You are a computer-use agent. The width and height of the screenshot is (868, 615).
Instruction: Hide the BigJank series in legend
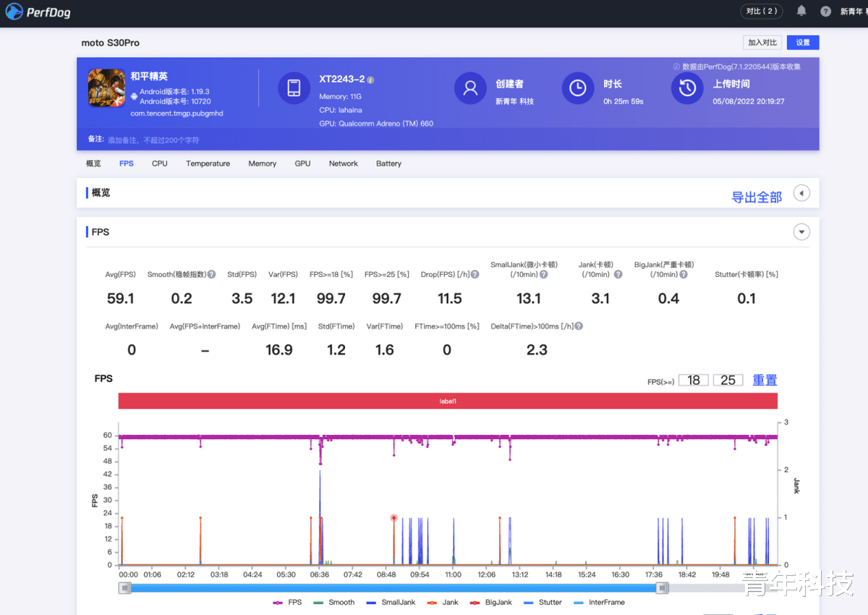click(492, 602)
